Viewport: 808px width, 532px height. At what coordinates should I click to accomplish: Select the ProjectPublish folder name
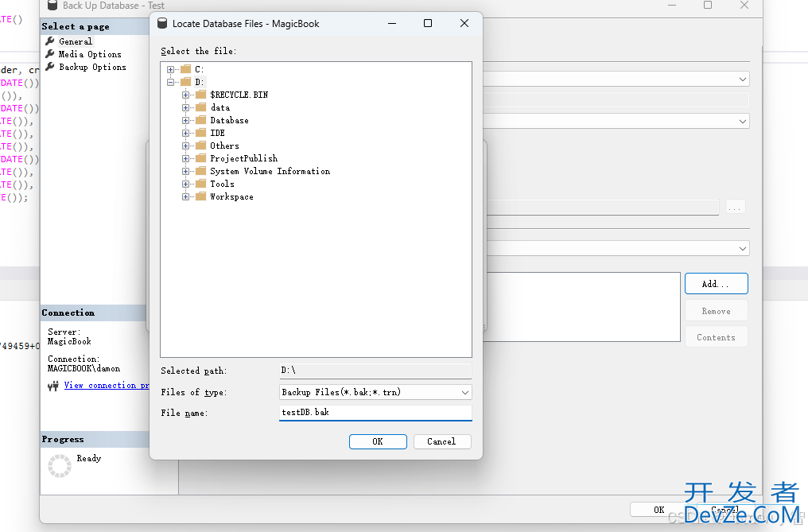pyautogui.click(x=243, y=158)
